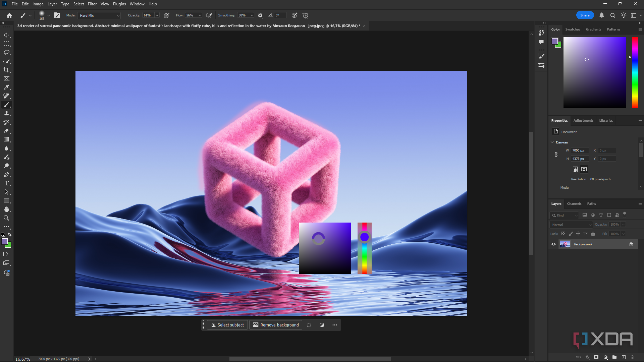Toggle lock transparent pixels

[x=563, y=234]
